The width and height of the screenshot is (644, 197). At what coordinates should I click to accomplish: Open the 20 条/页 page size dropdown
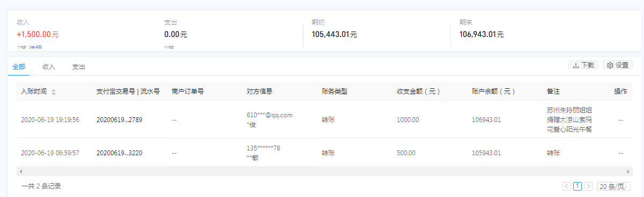(x=613, y=186)
